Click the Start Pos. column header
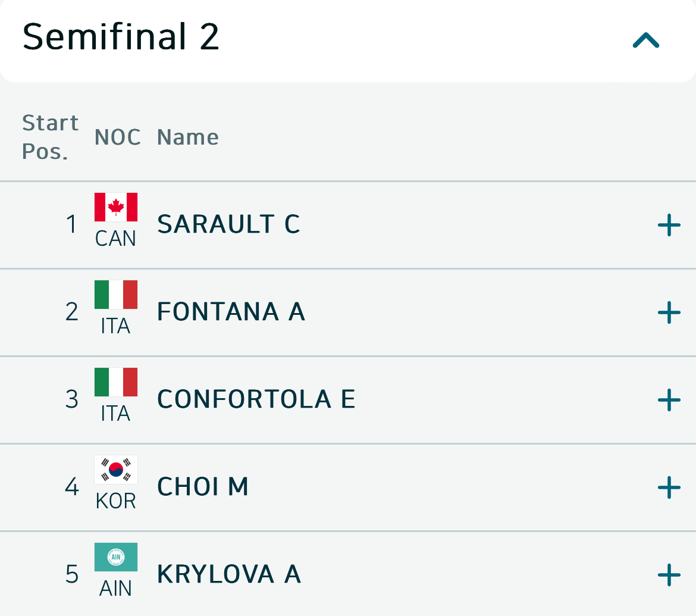The height and width of the screenshot is (616, 696). 50,137
